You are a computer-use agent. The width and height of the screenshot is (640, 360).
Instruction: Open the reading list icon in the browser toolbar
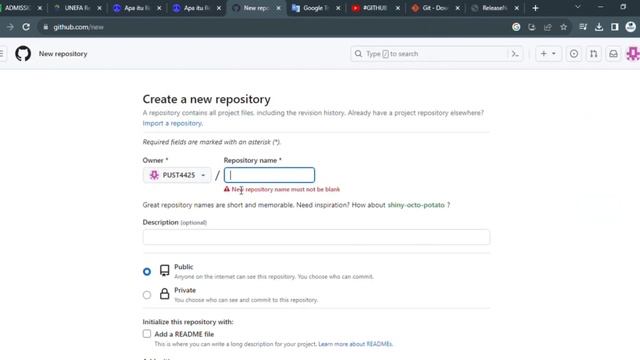pyautogui.click(x=583, y=27)
